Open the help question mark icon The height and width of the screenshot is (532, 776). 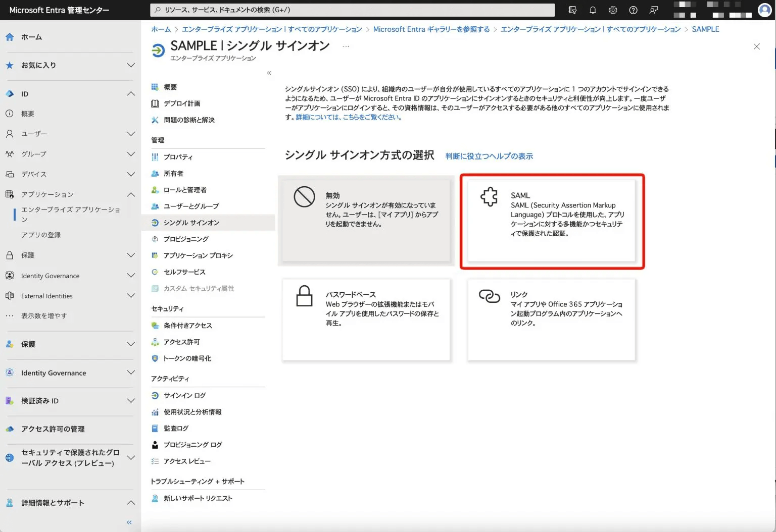click(633, 10)
